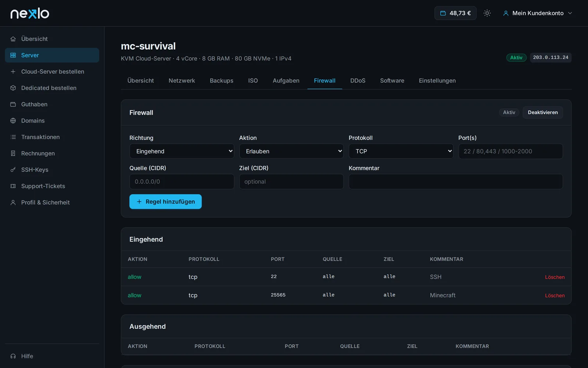This screenshot has width=588, height=368.
Task: Click the Guthaben wallet icon in sidebar
Action: pos(13,105)
